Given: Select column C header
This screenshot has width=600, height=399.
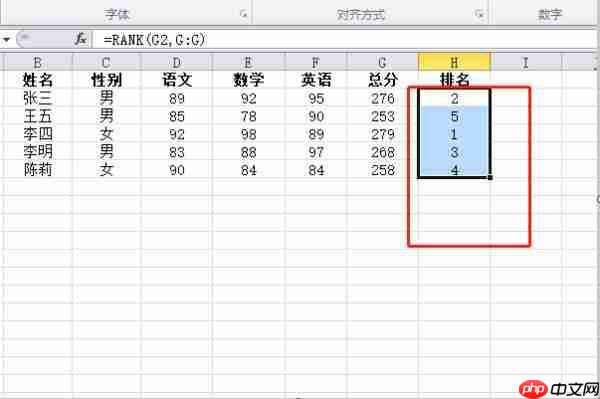Looking at the screenshot, I should coord(106,62).
